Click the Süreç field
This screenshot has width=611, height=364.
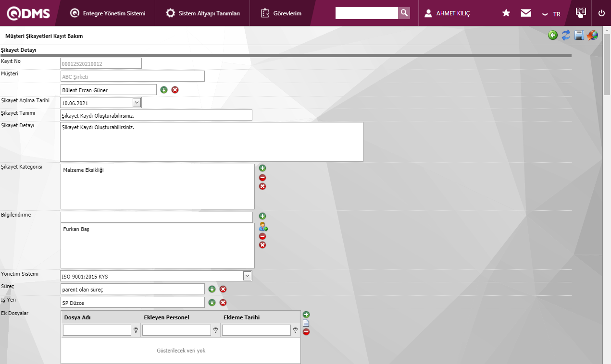click(x=132, y=289)
